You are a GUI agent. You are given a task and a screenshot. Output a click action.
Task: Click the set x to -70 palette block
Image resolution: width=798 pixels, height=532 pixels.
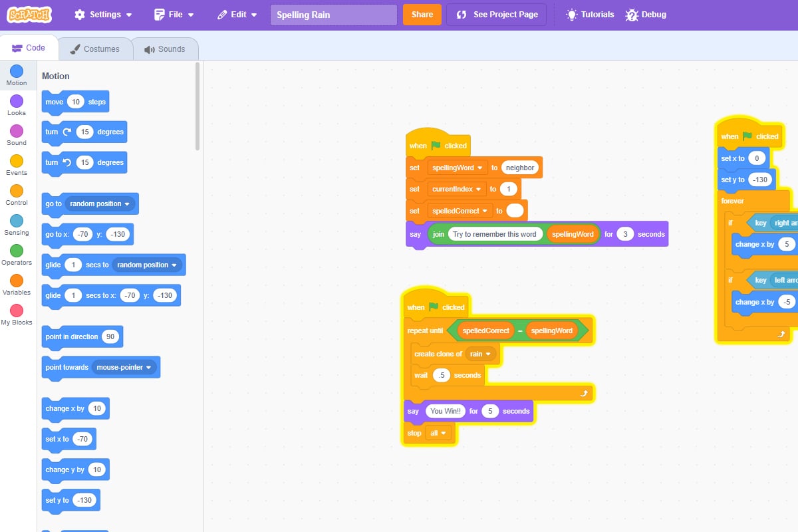pos(69,439)
